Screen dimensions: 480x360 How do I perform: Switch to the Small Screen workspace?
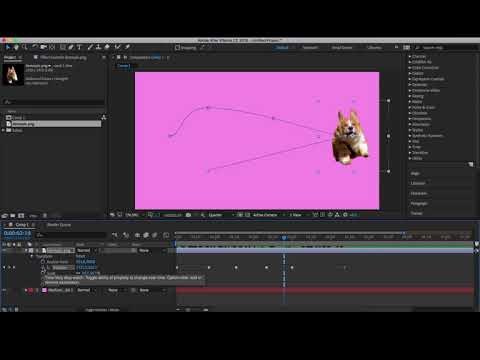click(x=342, y=48)
